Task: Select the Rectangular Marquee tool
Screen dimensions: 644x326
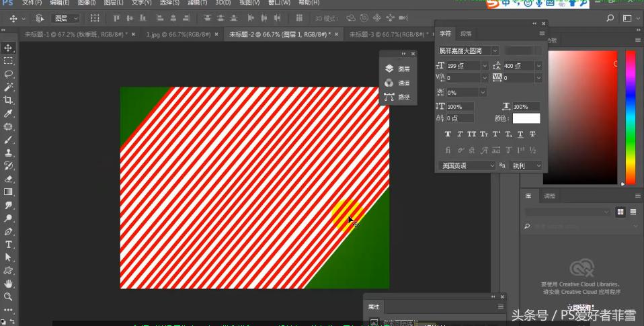Action: pos(8,60)
